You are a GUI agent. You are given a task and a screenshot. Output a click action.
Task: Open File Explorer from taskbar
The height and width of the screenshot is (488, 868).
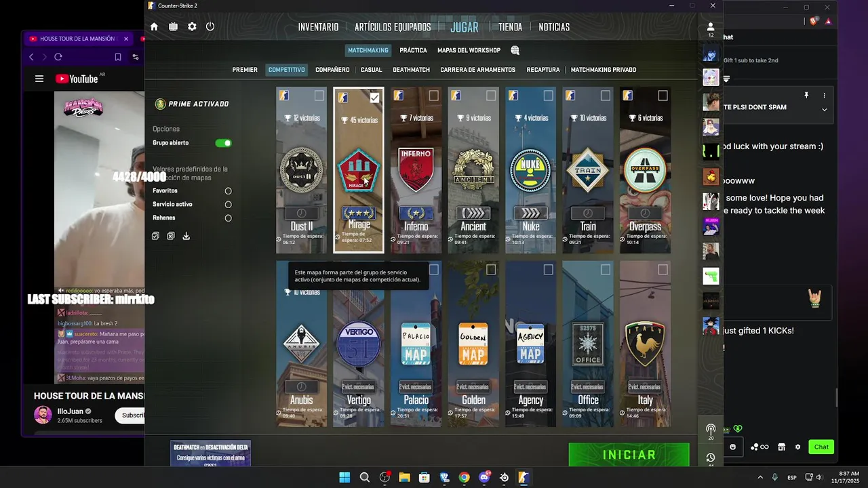pos(404,477)
